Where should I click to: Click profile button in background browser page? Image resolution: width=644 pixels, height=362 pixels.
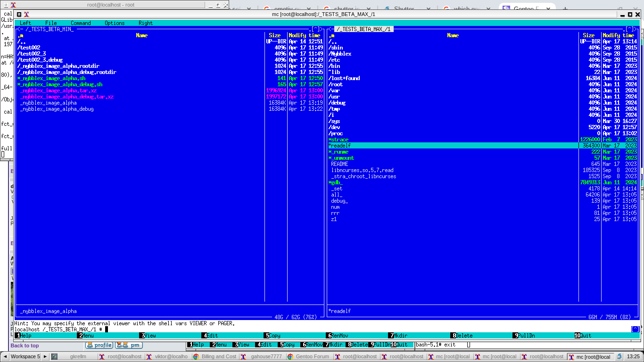pyautogui.click(x=99, y=346)
